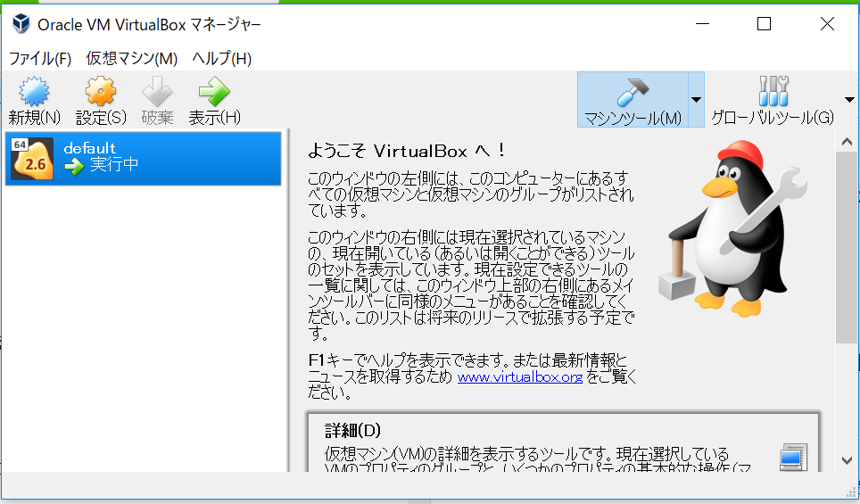Image resolution: width=860 pixels, height=504 pixels.
Task: Open the Help (ヘルプ) menu
Action: click(221, 59)
